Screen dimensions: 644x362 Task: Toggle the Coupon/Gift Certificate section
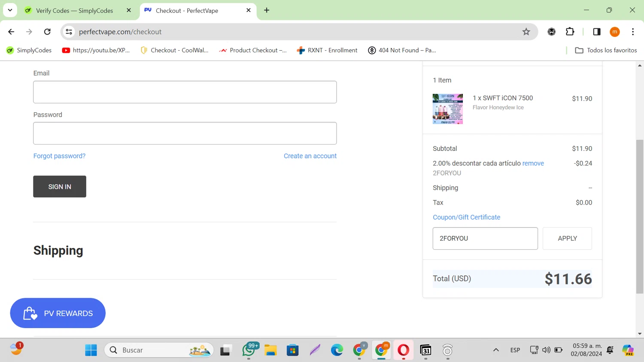point(466,217)
